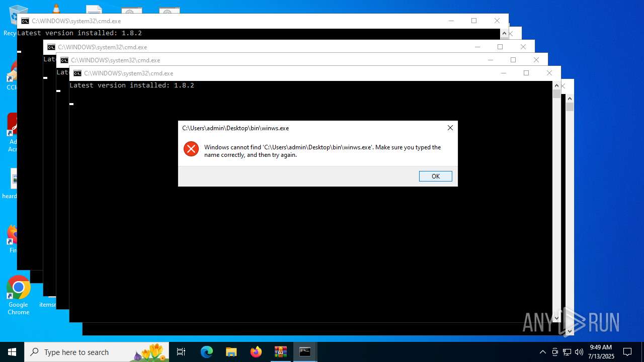This screenshot has width=644, height=362.
Task: Click OK in the winws.exe error dialog
Action: (x=436, y=176)
